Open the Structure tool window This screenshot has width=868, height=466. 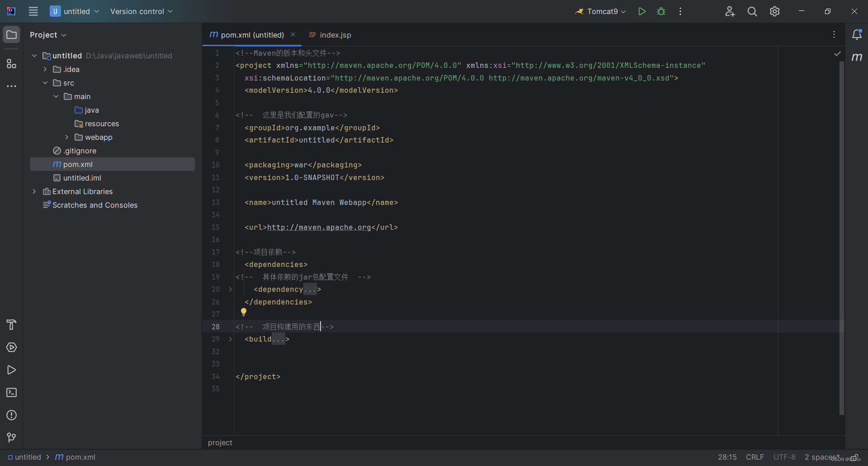(x=11, y=64)
